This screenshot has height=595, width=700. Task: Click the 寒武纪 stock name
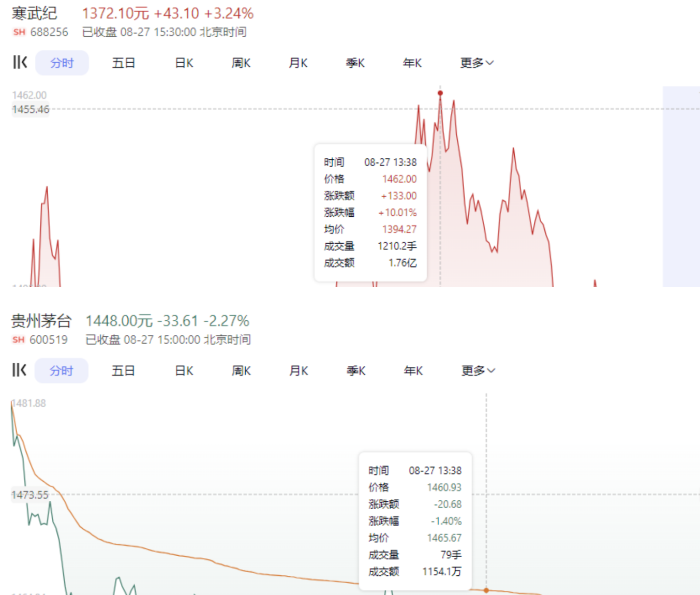pyautogui.click(x=35, y=13)
